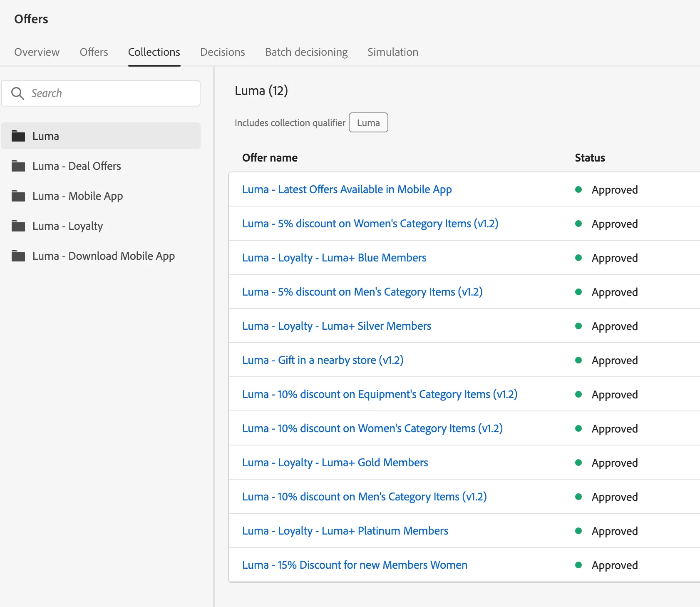Open the Simulation tab
700x607 pixels.
tap(393, 52)
